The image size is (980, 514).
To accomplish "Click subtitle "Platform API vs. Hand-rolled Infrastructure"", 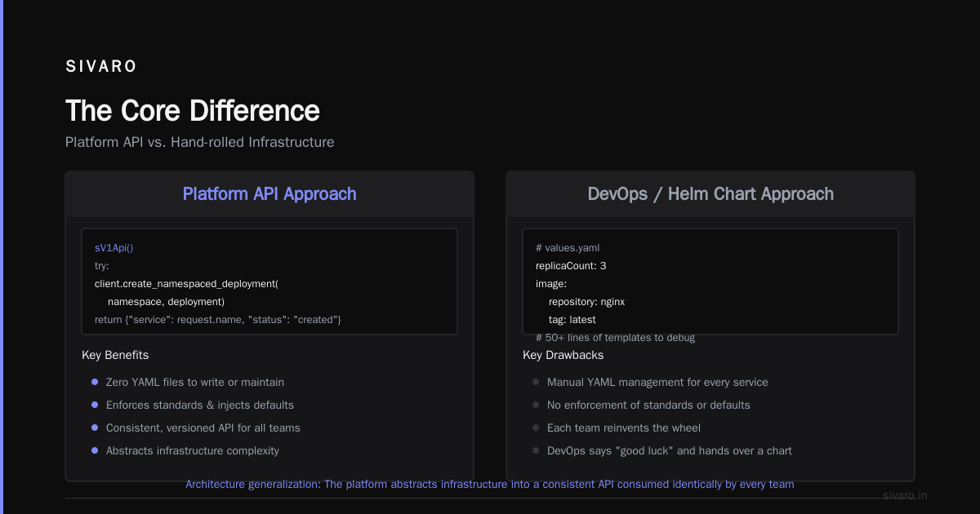I will click(x=200, y=142).
